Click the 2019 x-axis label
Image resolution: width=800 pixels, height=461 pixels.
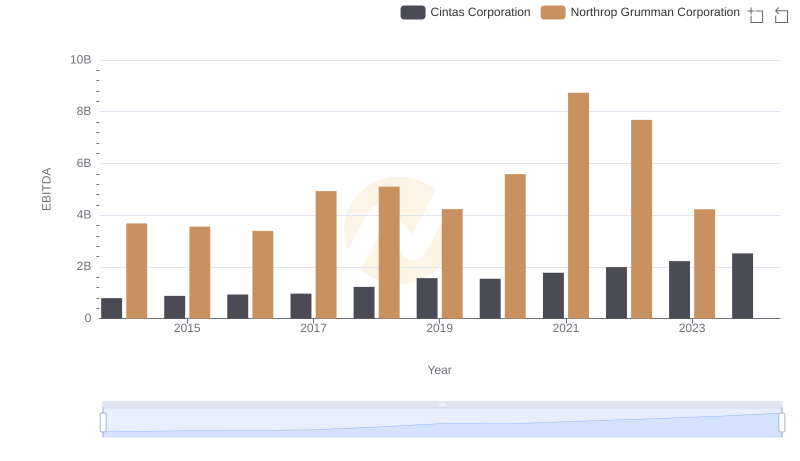(439, 328)
